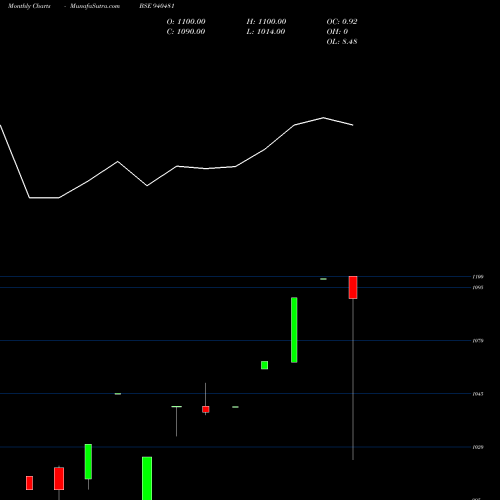Click the small green candle below 1079 line

pyautogui.click(x=264, y=365)
